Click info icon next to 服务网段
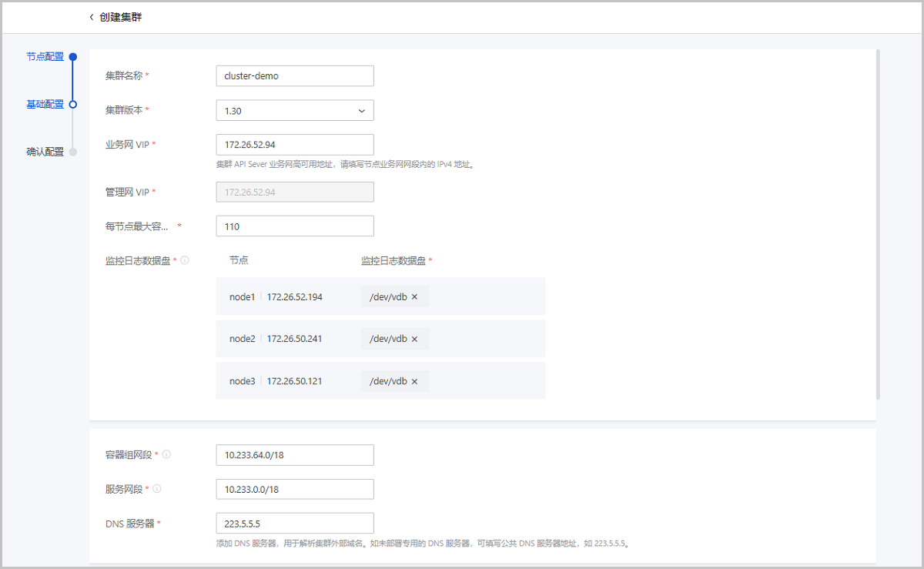The width and height of the screenshot is (924, 569). (157, 489)
